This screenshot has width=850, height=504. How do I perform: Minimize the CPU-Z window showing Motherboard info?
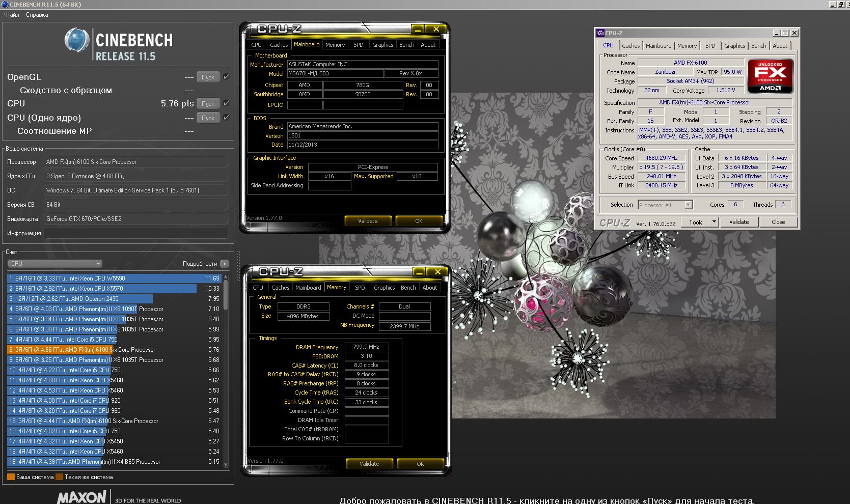[x=417, y=30]
